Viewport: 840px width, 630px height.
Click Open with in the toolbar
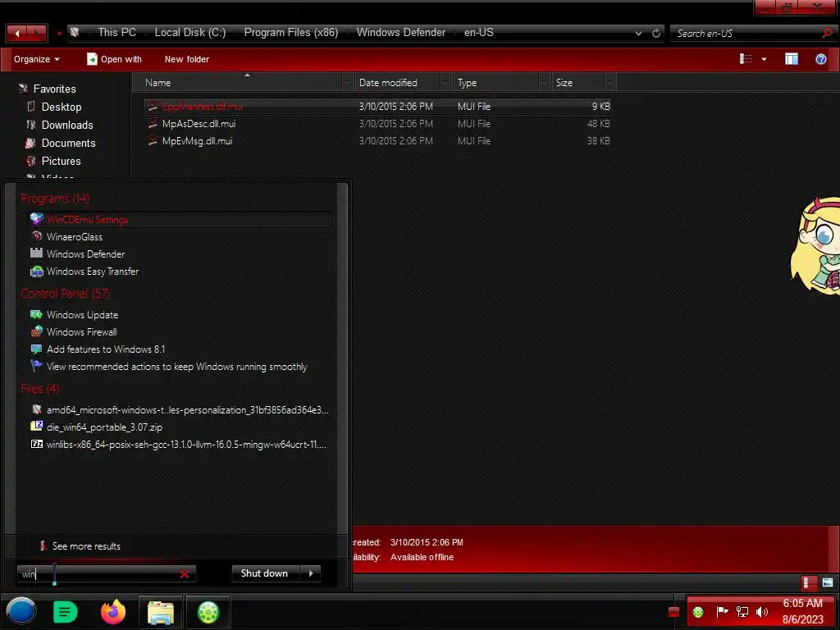coord(115,59)
